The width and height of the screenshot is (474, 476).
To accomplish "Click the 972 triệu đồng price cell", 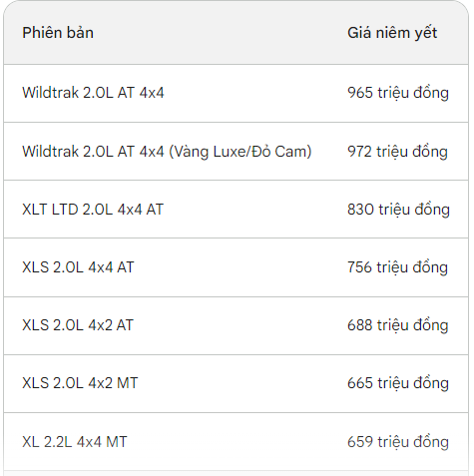I will (397, 152).
